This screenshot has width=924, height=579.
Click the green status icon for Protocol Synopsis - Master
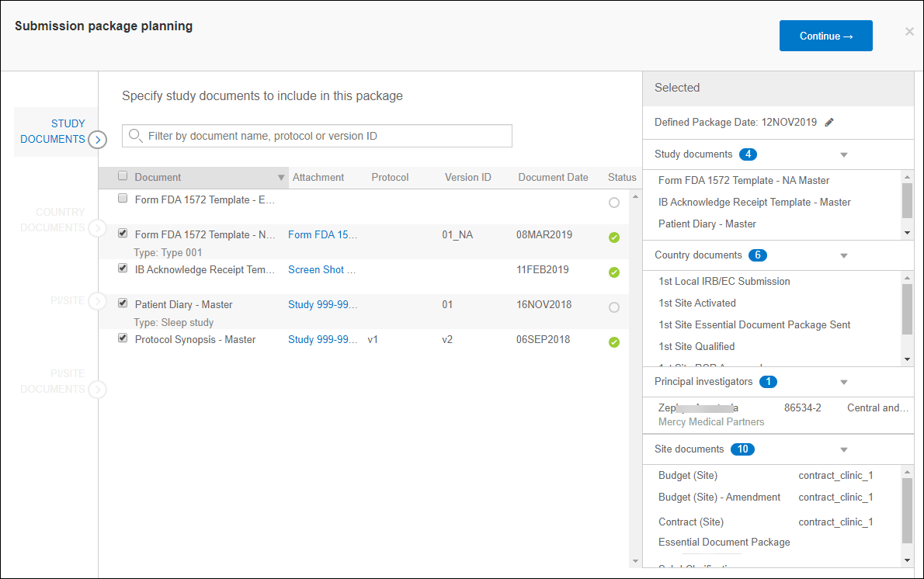[614, 342]
